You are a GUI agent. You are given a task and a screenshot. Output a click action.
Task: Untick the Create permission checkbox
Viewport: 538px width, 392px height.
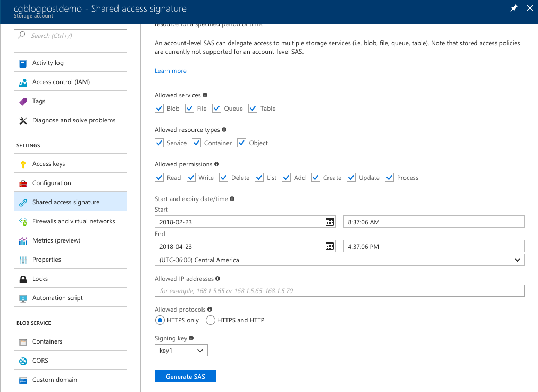click(x=315, y=178)
